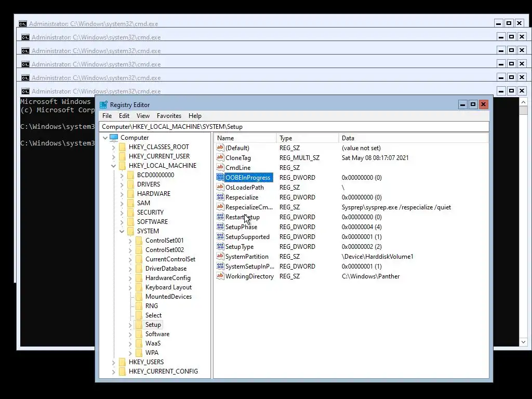Screen dimensions: 532x399
Task: Click the HKEY_CLASSES_ROOT folder icon
Action: pos(123,147)
